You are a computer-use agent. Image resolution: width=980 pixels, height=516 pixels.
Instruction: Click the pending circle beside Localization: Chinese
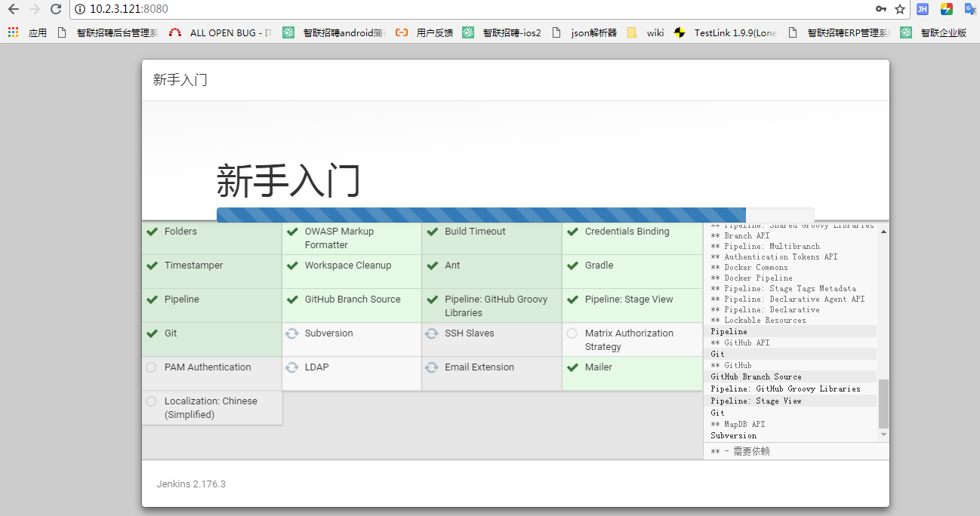[x=152, y=401]
